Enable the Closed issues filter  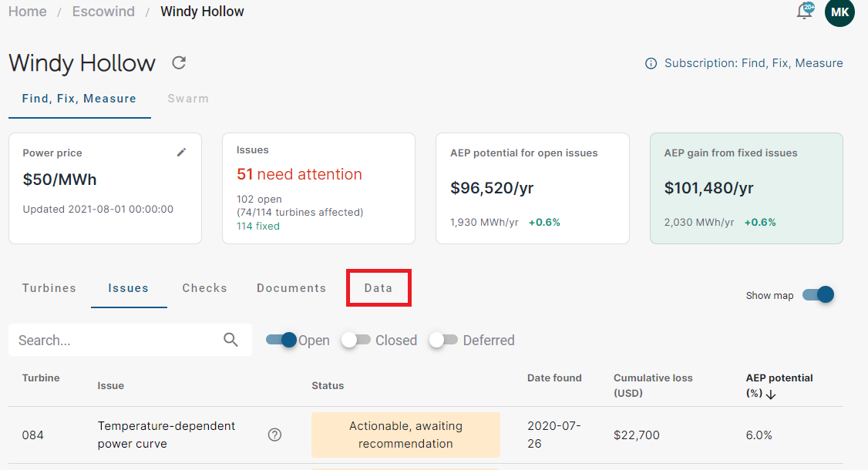(356, 340)
